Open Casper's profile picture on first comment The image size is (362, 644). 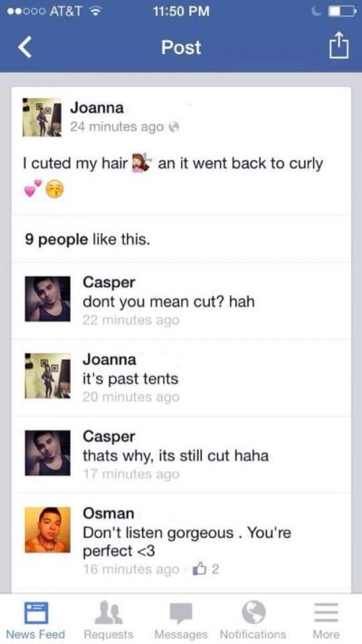pyautogui.click(x=48, y=299)
